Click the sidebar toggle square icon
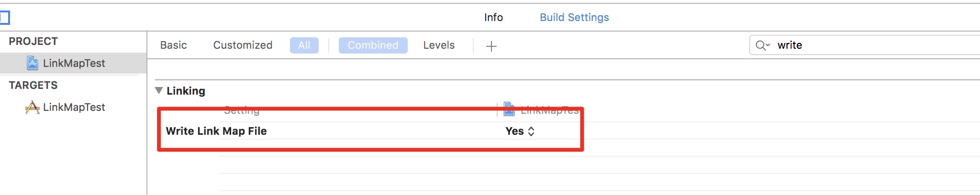Image resolution: width=980 pixels, height=195 pixels. click(4, 18)
